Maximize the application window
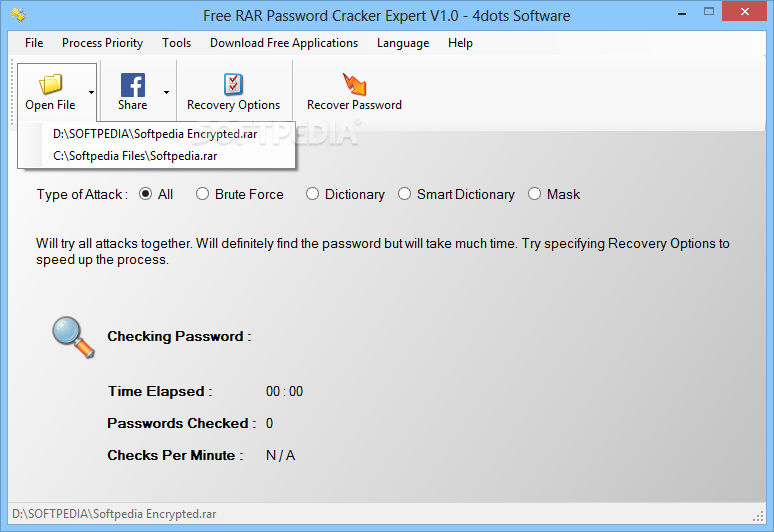 [709, 12]
